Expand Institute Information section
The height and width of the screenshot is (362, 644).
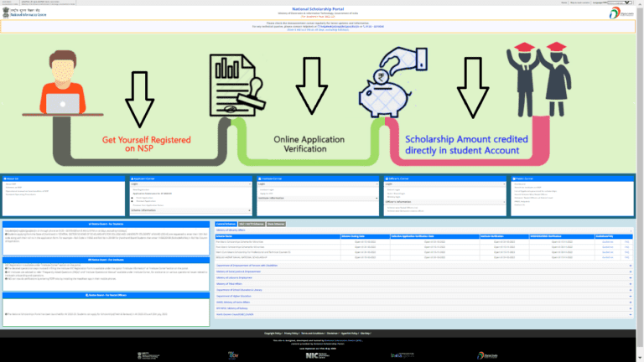tap(318, 198)
